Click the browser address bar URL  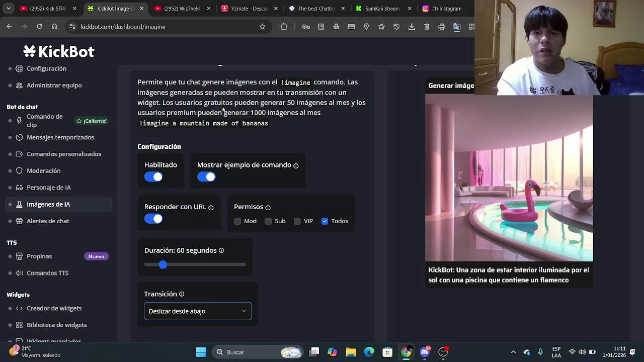coord(123,27)
